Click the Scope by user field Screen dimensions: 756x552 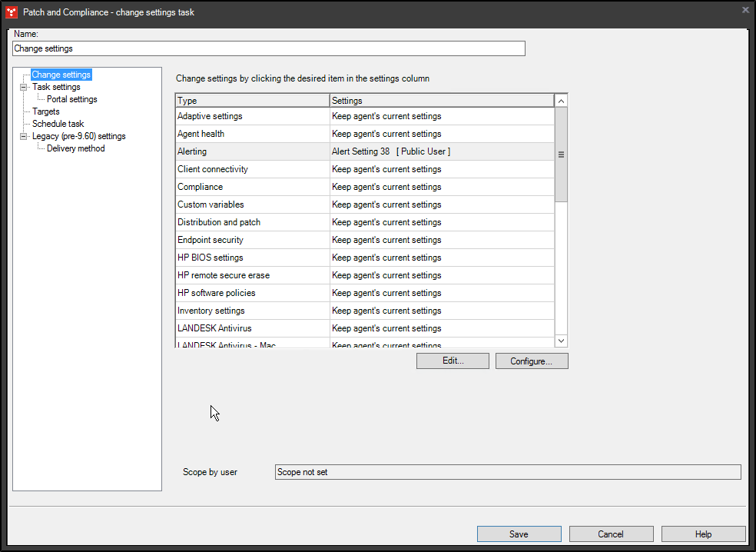pyautogui.click(x=507, y=472)
